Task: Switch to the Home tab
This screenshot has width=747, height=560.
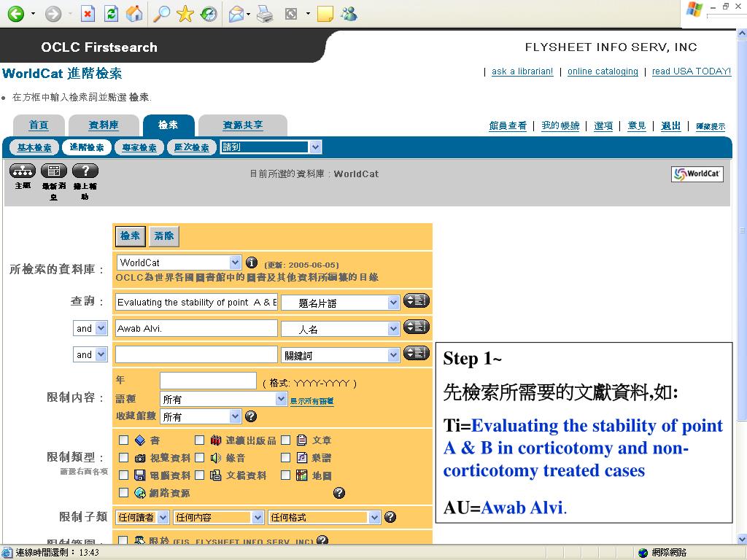Action: [x=39, y=125]
